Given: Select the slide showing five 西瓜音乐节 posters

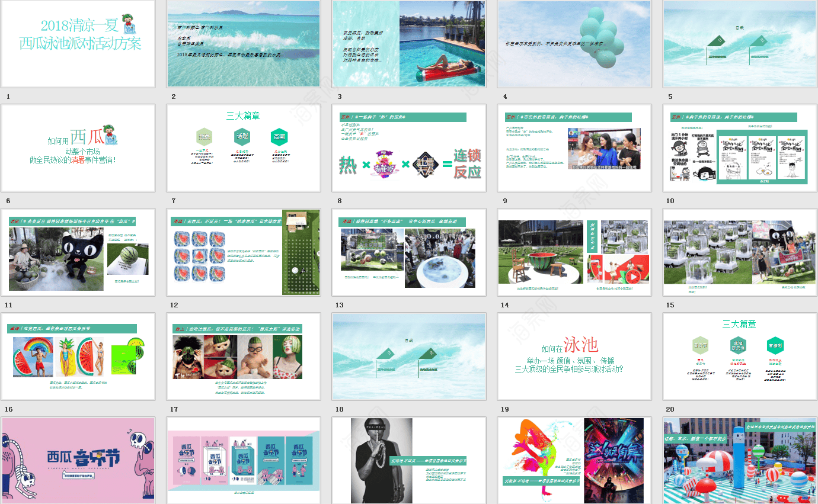Looking at the screenshot, I should [x=244, y=461].
